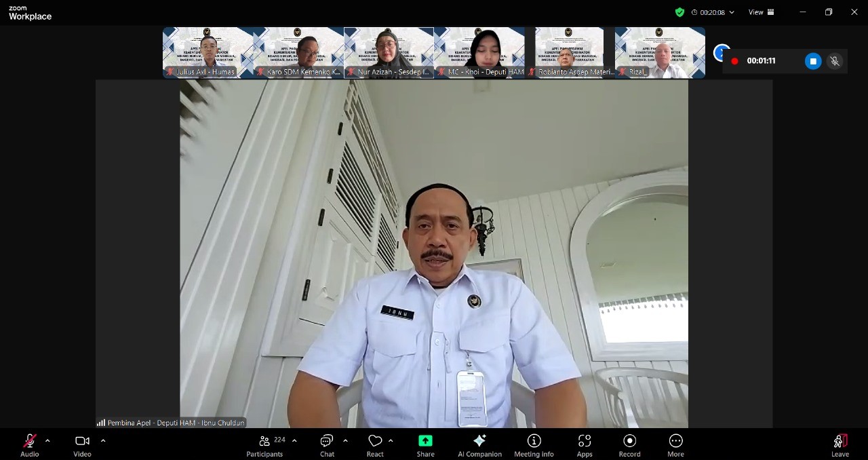Open the Participants panel
The image size is (868, 460).
(265, 442)
